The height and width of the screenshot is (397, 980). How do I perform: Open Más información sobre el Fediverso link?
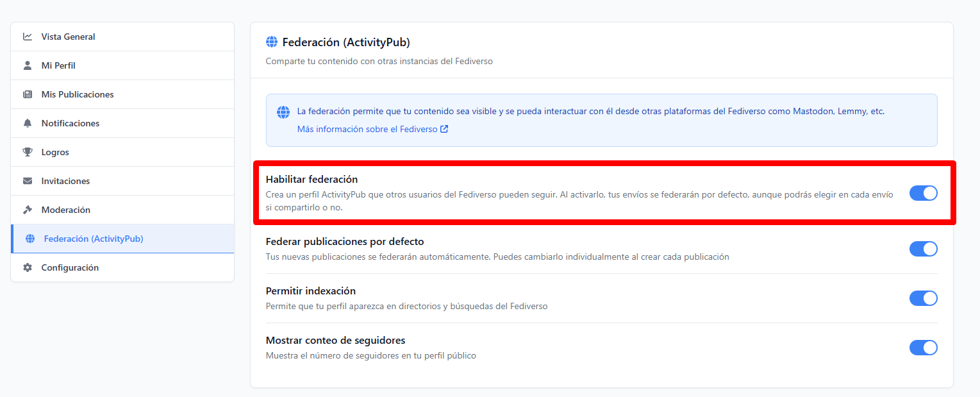pyautogui.click(x=372, y=129)
